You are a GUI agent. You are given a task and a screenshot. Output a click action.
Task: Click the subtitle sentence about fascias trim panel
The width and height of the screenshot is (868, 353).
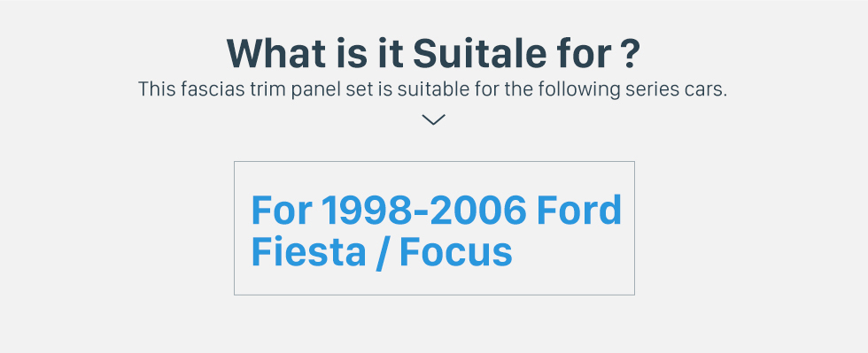click(432, 89)
